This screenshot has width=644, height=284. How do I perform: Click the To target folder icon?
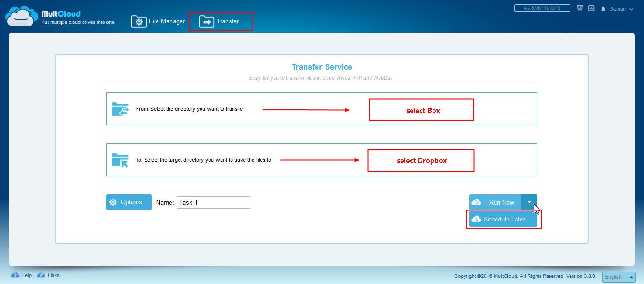pos(120,160)
